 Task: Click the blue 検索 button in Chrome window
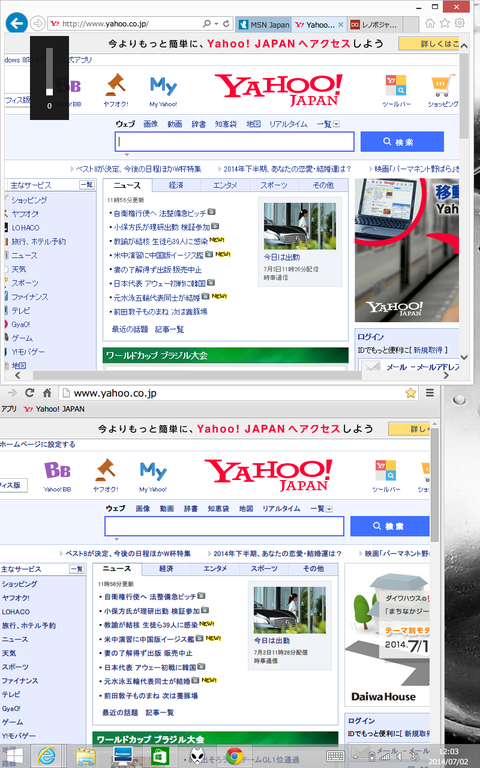(390, 526)
